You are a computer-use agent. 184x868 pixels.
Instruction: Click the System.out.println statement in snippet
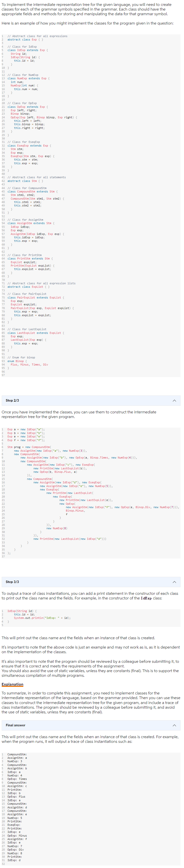[x=37, y=619]
